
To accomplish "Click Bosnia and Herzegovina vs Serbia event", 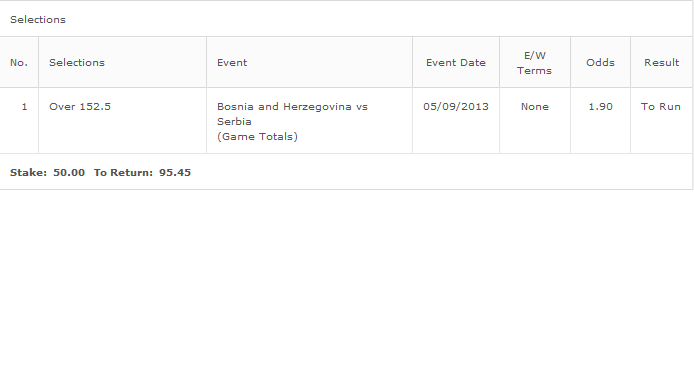I will 292,114.
